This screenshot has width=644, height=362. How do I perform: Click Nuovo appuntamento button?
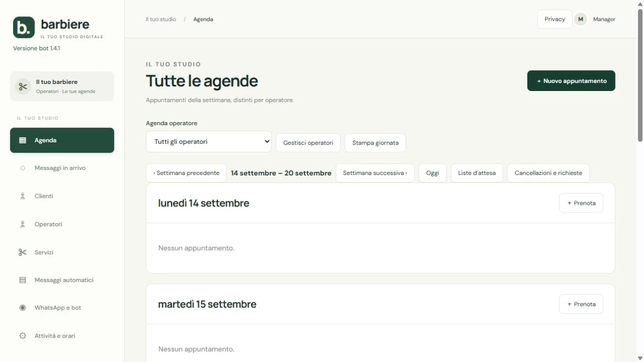571,81
